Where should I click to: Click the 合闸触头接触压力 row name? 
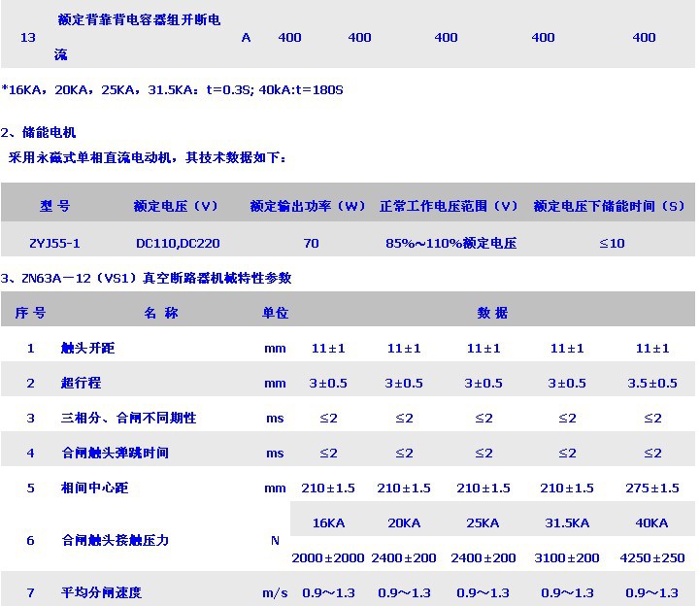(x=115, y=540)
